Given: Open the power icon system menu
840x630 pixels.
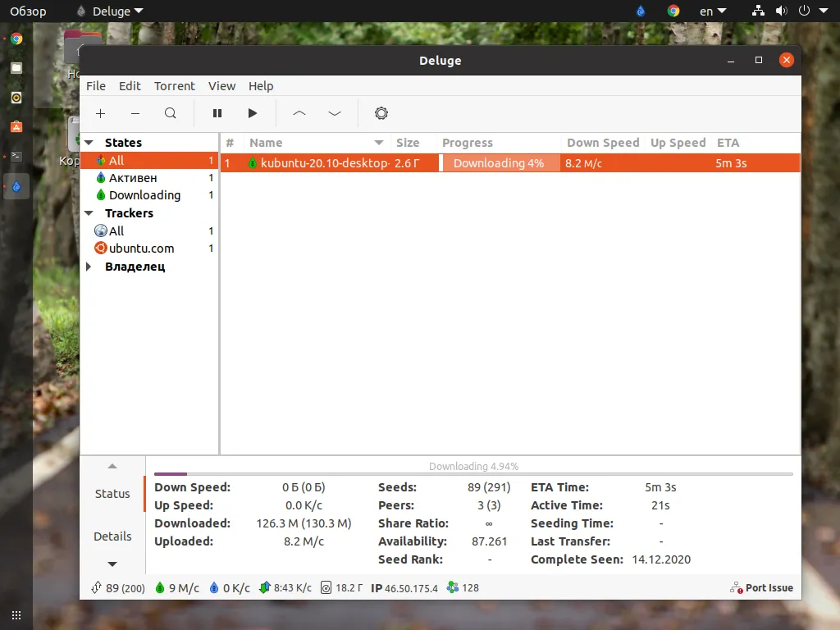Looking at the screenshot, I should pos(804,11).
